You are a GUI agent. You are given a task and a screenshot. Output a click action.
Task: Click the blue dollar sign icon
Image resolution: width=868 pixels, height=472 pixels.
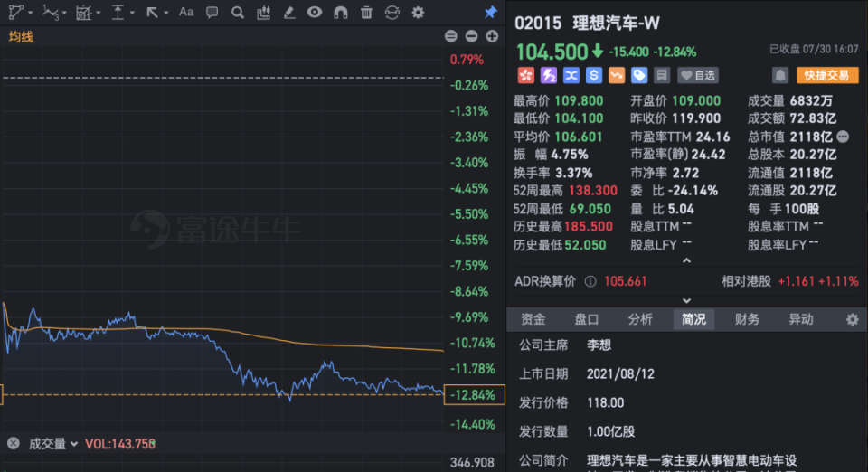(x=594, y=75)
